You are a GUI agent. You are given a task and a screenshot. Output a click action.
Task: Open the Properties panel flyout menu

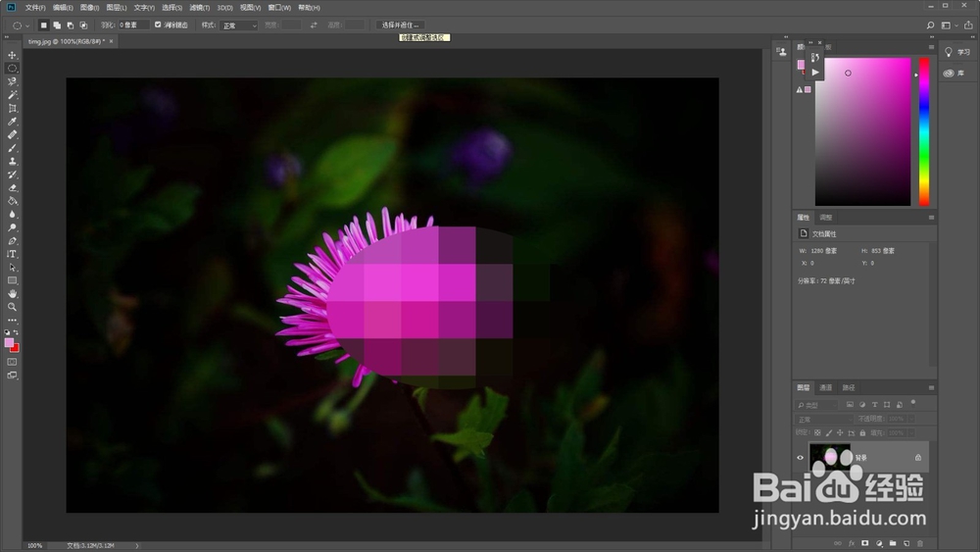tap(931, 218)
